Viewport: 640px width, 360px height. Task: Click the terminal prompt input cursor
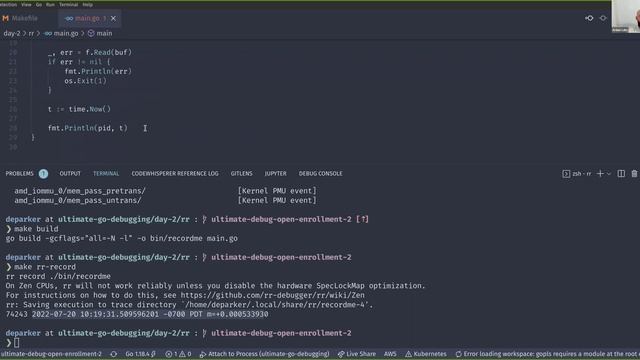point(16,343)
